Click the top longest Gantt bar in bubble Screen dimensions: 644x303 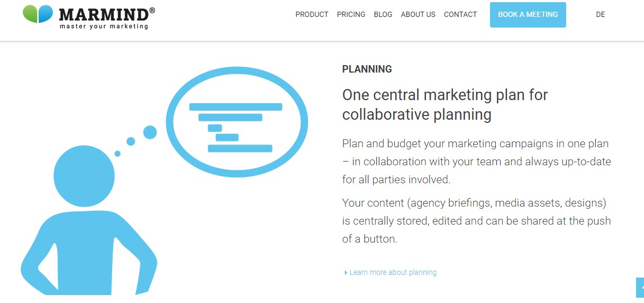point(235,107)
